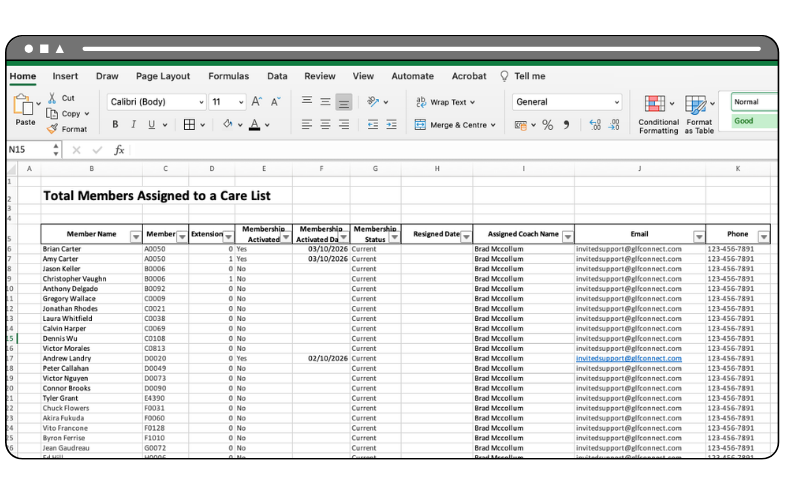Click the Tell me search box
Image resolution: width=794 pixels, height=500 pixels.
523,76
